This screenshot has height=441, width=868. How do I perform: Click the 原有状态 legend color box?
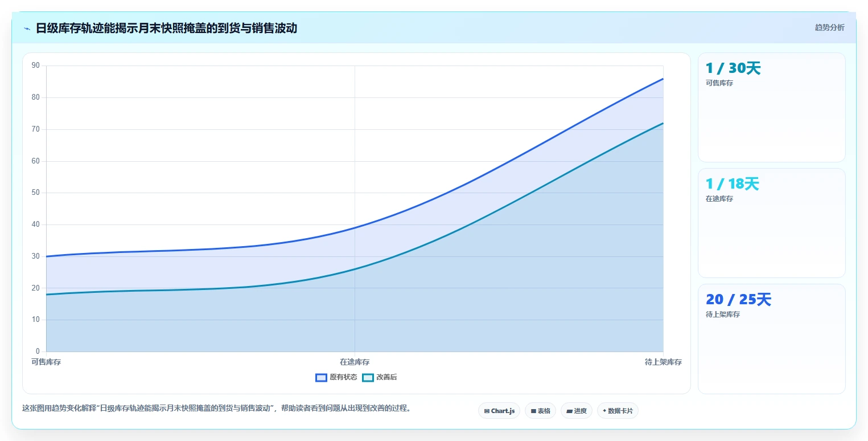coord(321,377)
